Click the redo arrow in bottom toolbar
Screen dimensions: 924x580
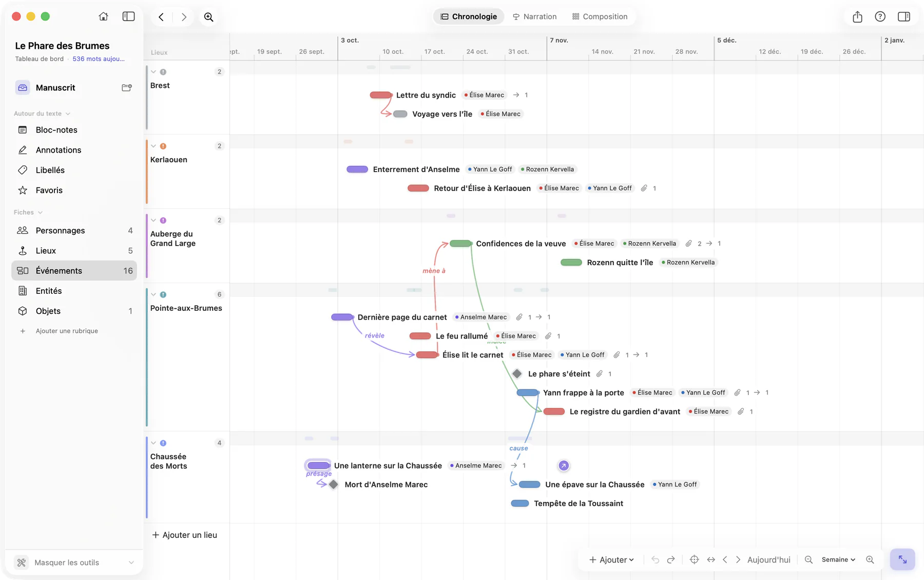coord(671,560)
